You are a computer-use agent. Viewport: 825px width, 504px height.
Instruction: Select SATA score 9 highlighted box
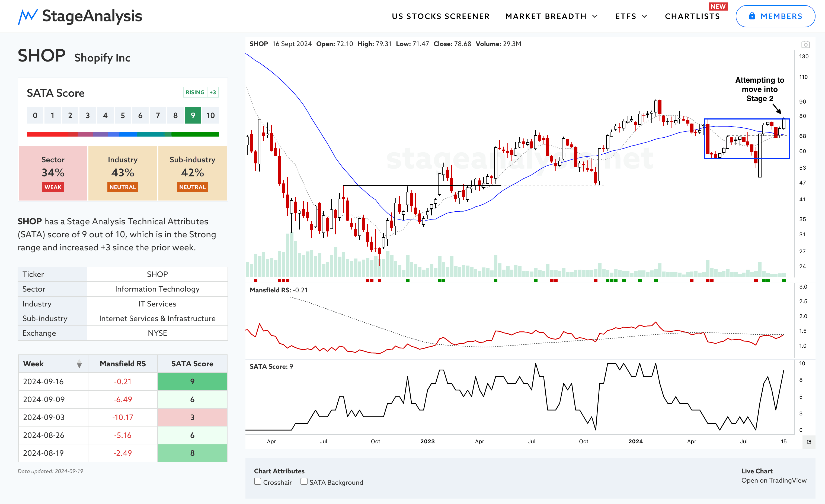click(193, 115)
